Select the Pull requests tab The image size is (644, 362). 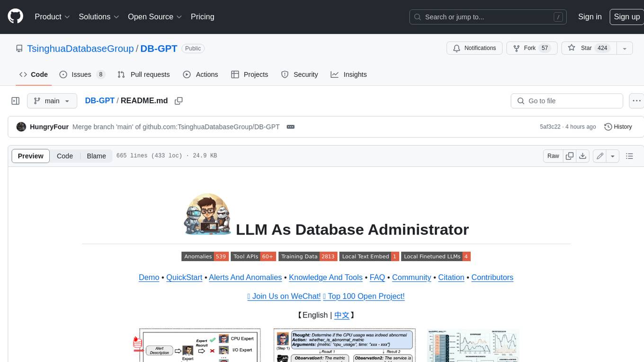pyautogui.click(x=143, y=74)
